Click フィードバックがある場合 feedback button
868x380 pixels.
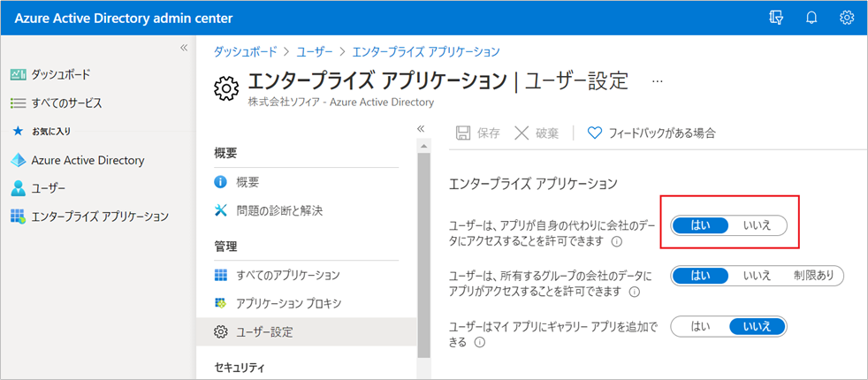click(x=651, y=133)
